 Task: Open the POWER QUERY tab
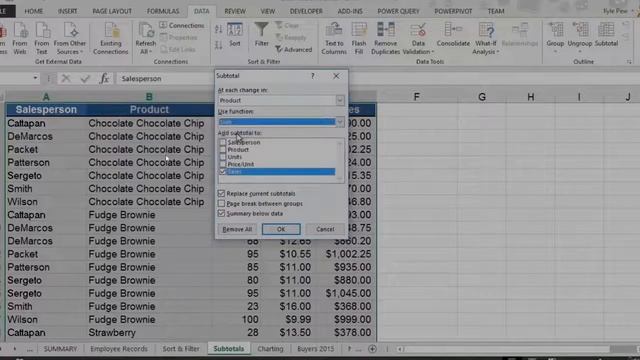(398, 11)
